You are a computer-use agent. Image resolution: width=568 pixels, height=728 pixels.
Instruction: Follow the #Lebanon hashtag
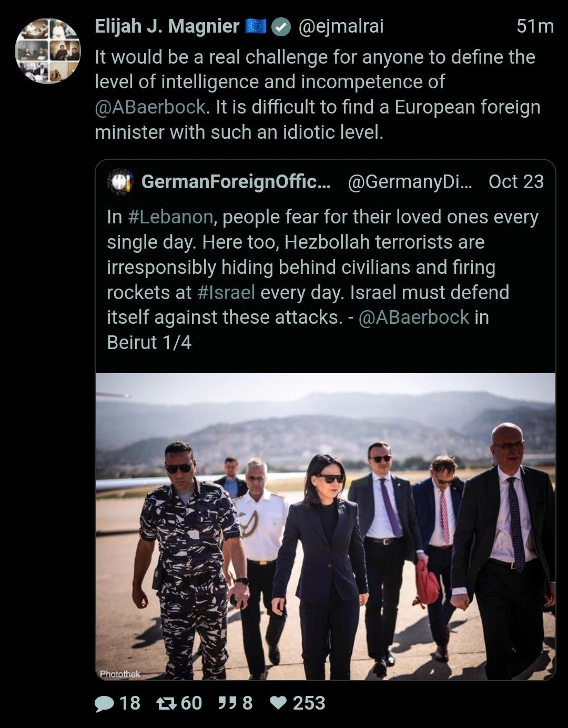(x=170, y=217)
